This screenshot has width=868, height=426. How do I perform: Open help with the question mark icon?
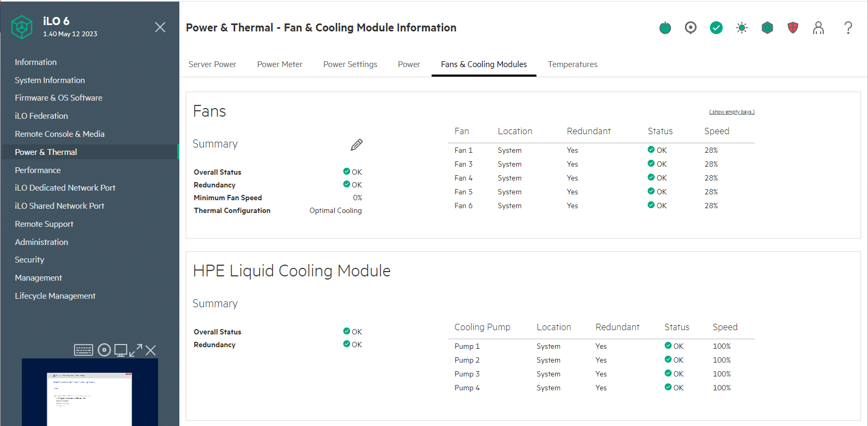848,28
